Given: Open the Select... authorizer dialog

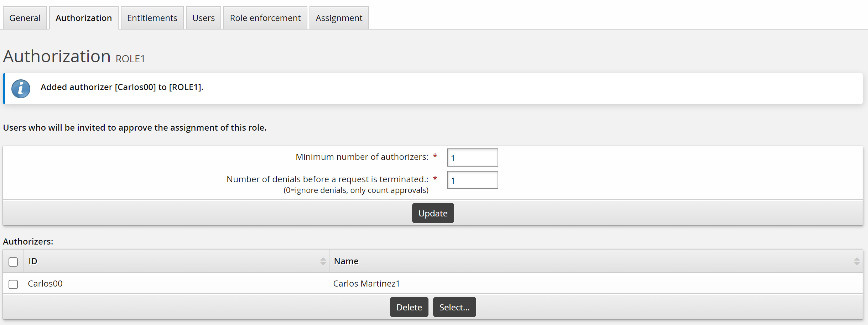Looking at the screenshot, I should click(x=454, y=307).
